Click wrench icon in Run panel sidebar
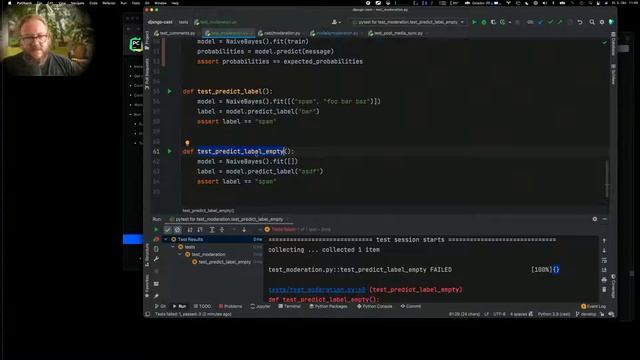This screenshot has height=360, width=640. [156, 259]
